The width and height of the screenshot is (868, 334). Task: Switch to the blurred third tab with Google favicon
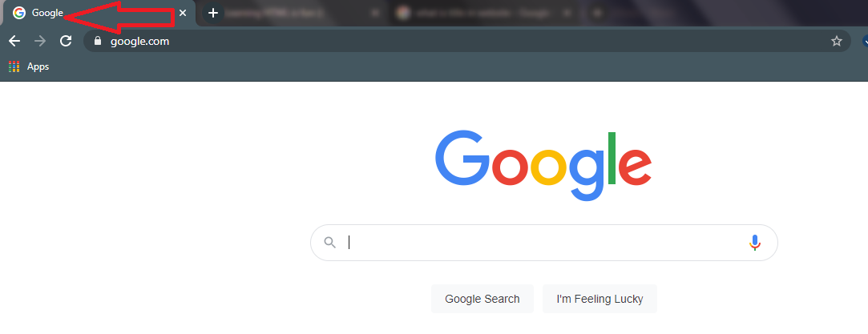(487, 13)
